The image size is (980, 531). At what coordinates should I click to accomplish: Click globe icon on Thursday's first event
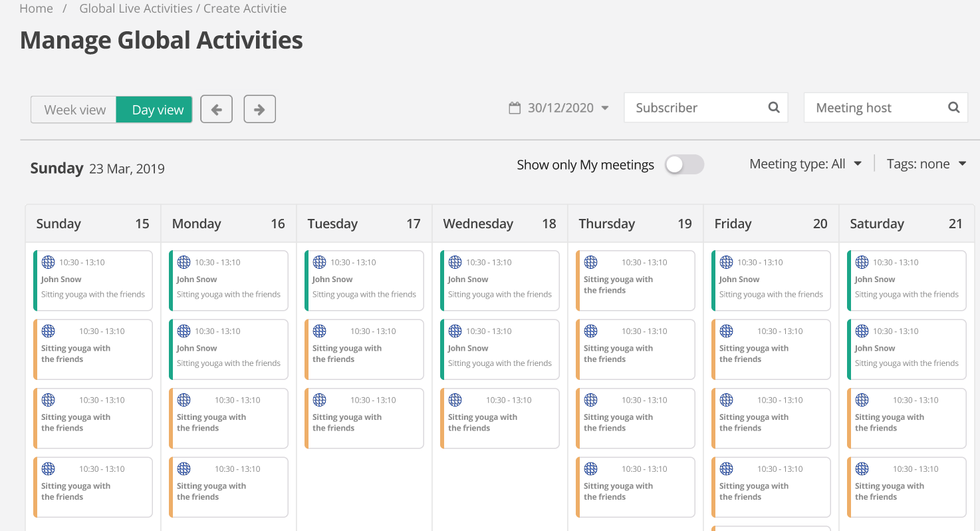coord(590,262)
